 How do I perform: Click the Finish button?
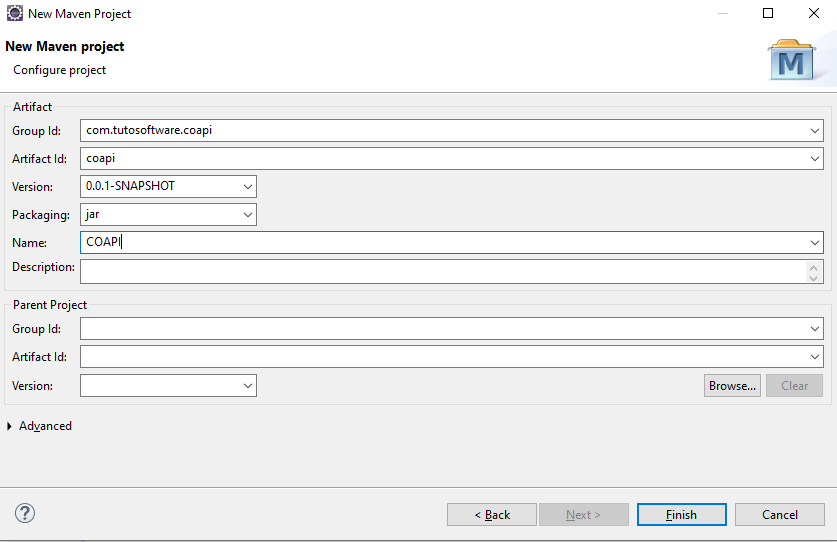point(681,514)
